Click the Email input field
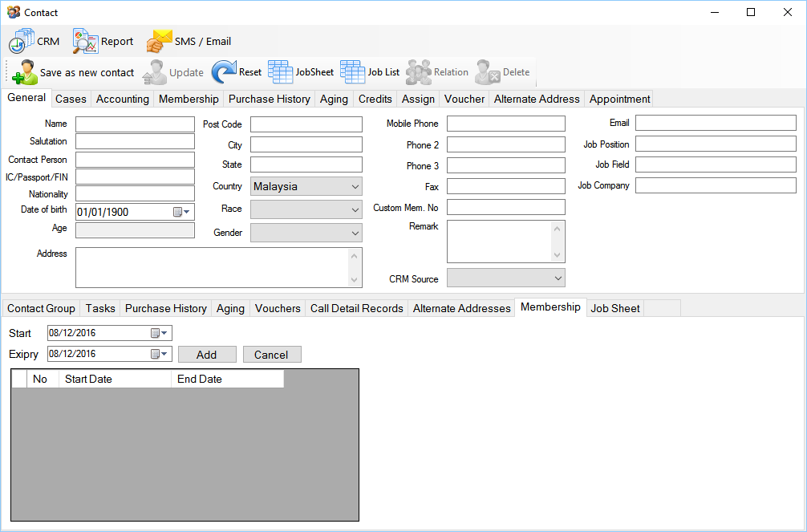The width and height of the screenshot is (807, 532). [716, 123]
